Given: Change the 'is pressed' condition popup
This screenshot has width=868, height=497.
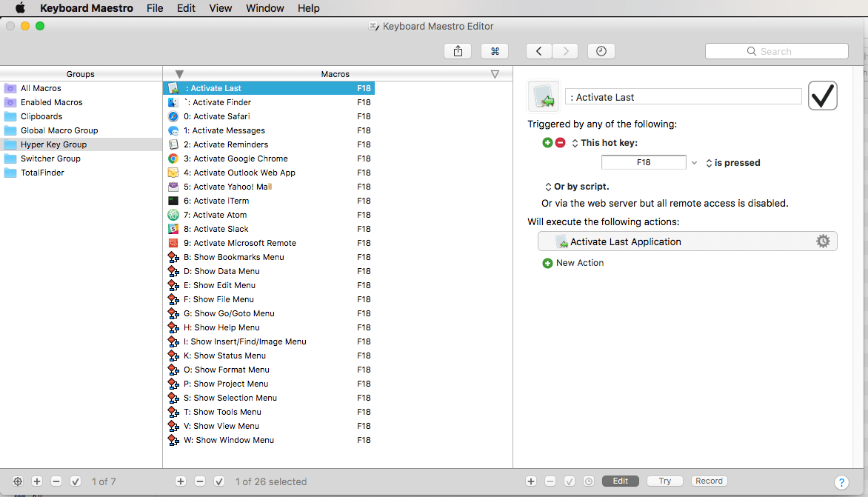Looking at the screenshot, I should pyautogui.click(x=733, y=163).
